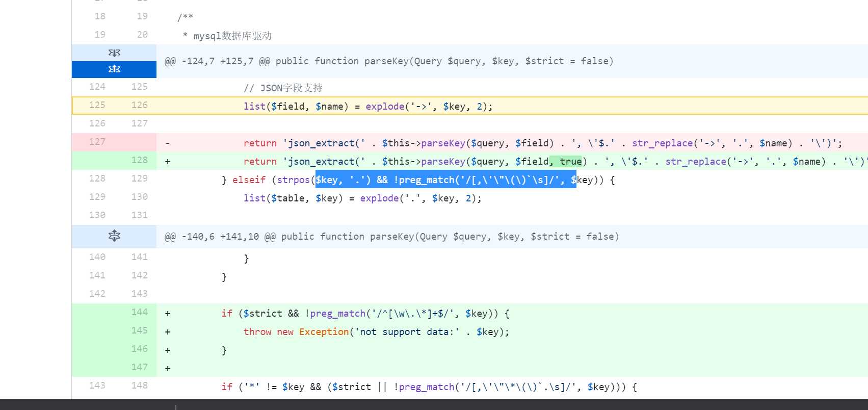Click new line number 142
Viewport: 868px width, 410px height.
click(139, 275)
